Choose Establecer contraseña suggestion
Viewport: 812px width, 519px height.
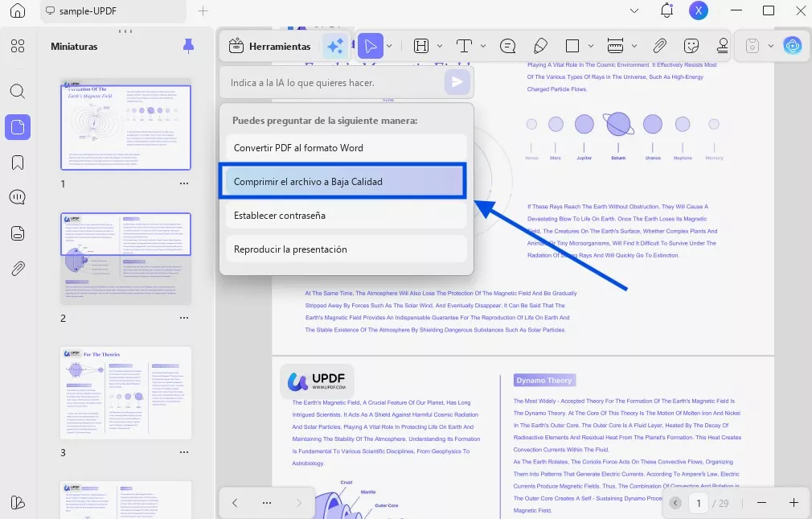tap(346, 215)
